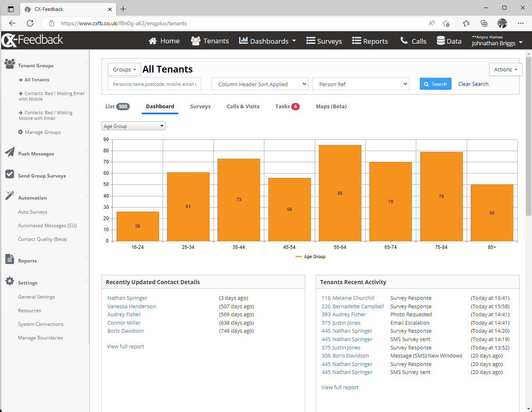Open browser settings ellipsis menu
The image size is (532, 412).
(521, 23)
